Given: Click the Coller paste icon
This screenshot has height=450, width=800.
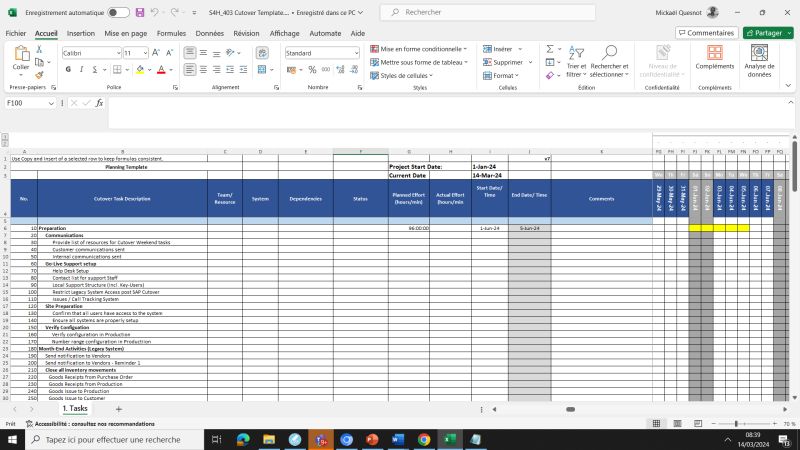Looking at the screenshot, I should [21, 54].
